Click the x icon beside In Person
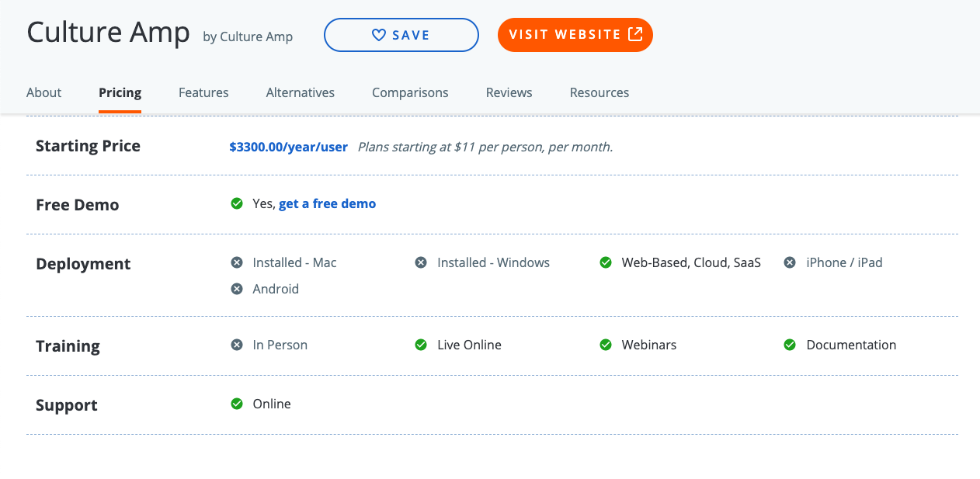Viewport: 980px width, 479px height. (x=237, y=345)
